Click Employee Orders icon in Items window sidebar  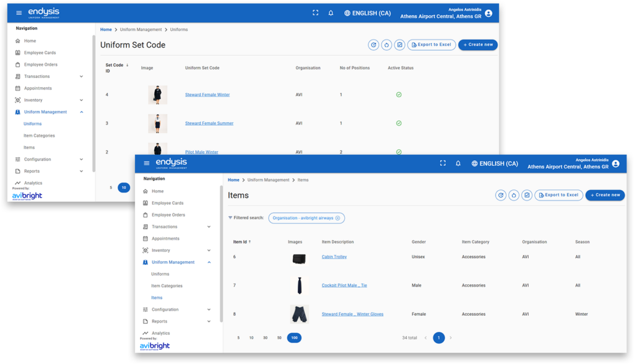pos(145,215)
